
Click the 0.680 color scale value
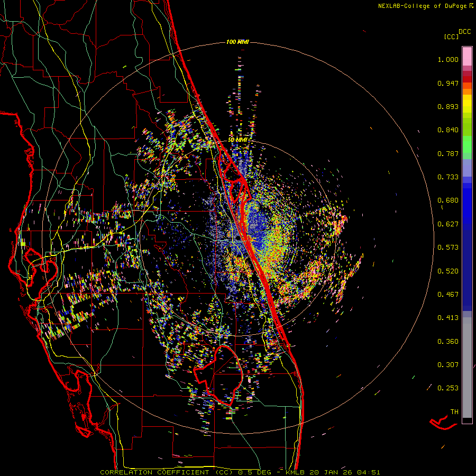pos(448,200)
